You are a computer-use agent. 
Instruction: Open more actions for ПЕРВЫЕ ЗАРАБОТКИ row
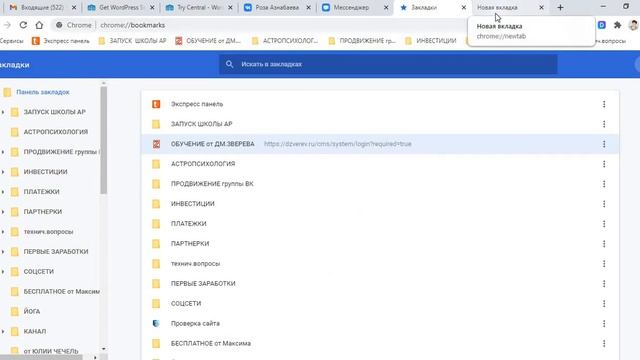click(x=604, y=284)
